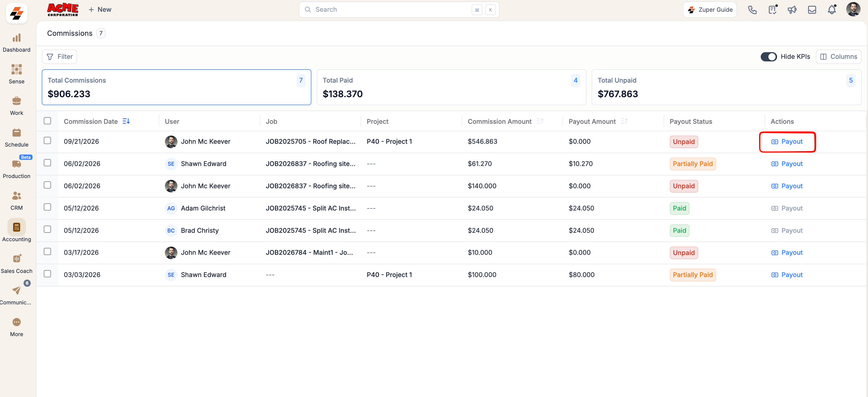Click the 05/12/2026 date for Brad Christy

click(x=81, y=230)
